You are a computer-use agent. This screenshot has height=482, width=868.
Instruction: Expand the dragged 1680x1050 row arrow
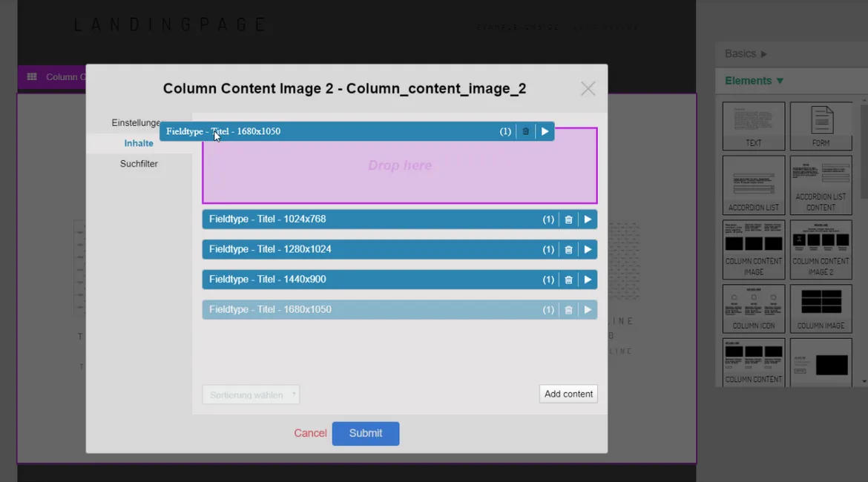click(545, 132)
